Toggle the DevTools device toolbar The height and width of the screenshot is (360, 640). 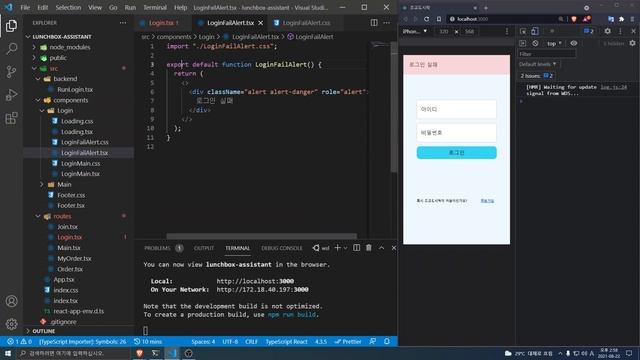coord(535,31)
